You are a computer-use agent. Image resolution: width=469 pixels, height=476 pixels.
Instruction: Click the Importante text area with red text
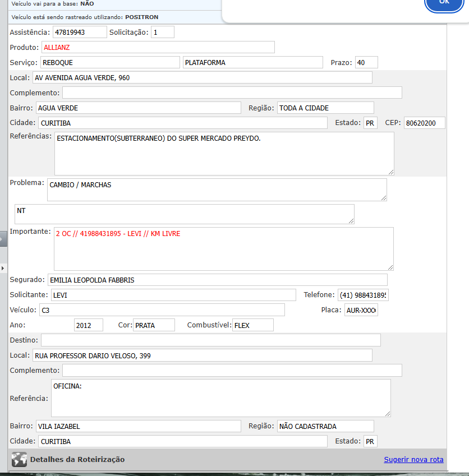pos(224,249)
